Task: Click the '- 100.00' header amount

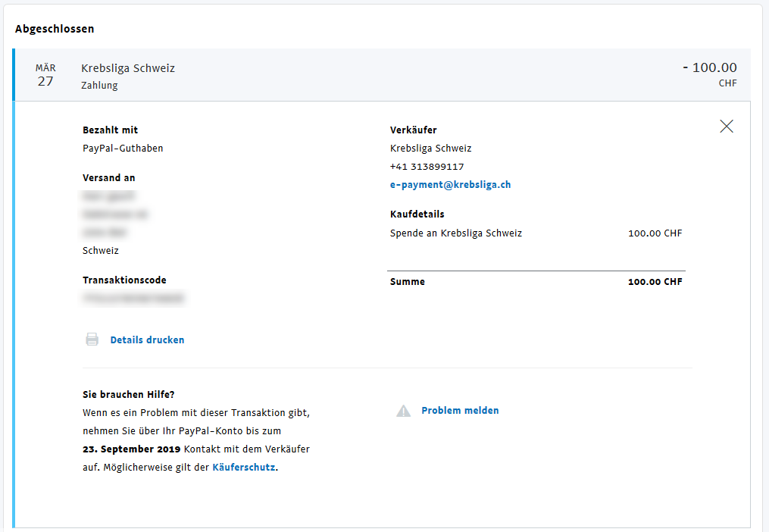Action: [x=710, y=67]
